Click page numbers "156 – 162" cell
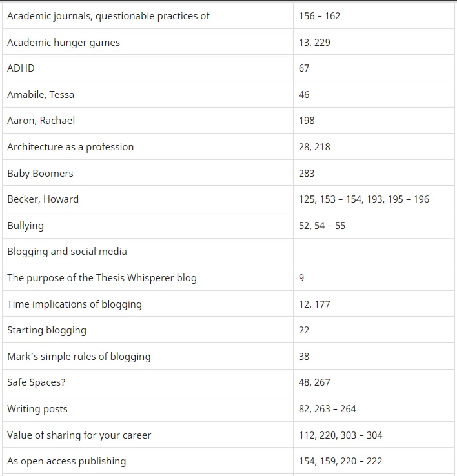The image size is (457, 476). click(x=320, y=16)
